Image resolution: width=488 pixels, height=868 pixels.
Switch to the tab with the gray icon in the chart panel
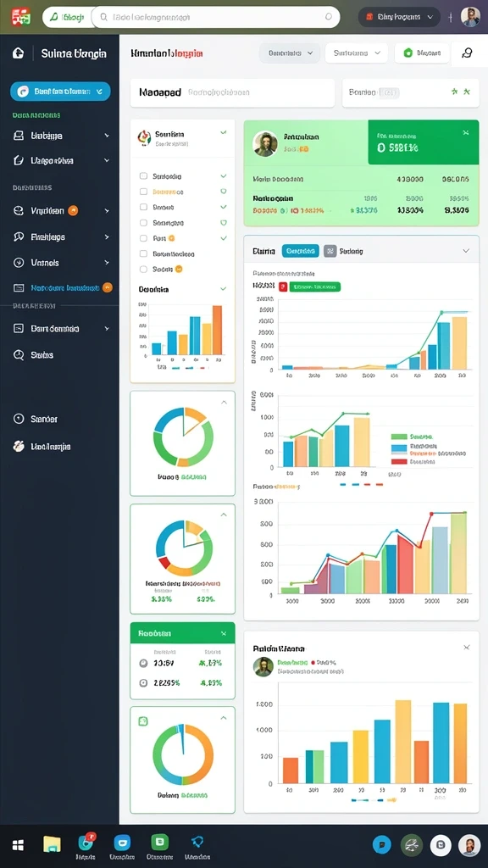pos(344,251)
